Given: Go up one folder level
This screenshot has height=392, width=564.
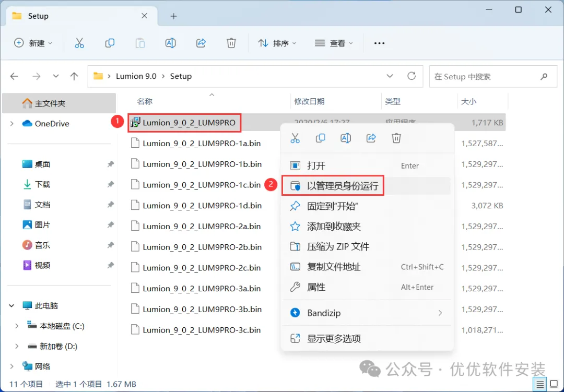Looking at the screenshot, I should tap(74, 76).
